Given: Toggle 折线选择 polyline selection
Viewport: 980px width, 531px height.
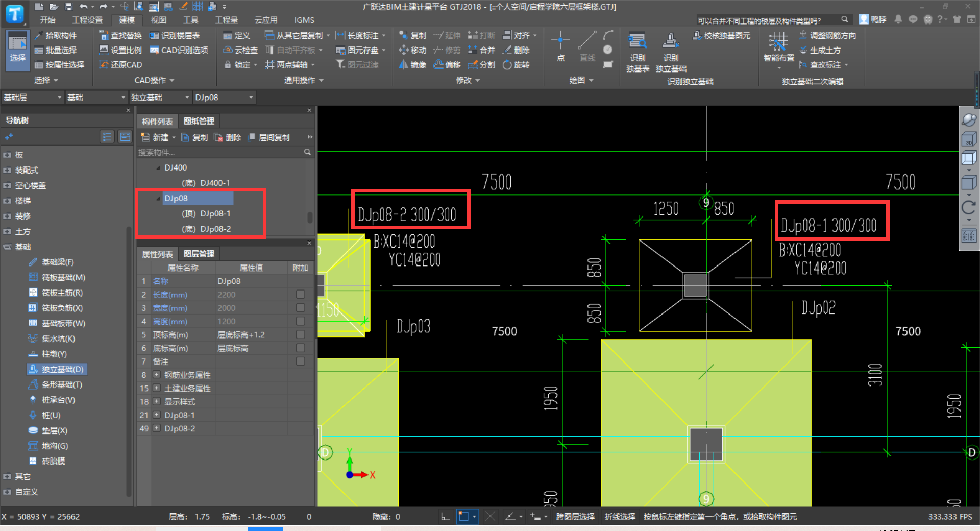Looking at the screenshot, I should pos(620,517).
